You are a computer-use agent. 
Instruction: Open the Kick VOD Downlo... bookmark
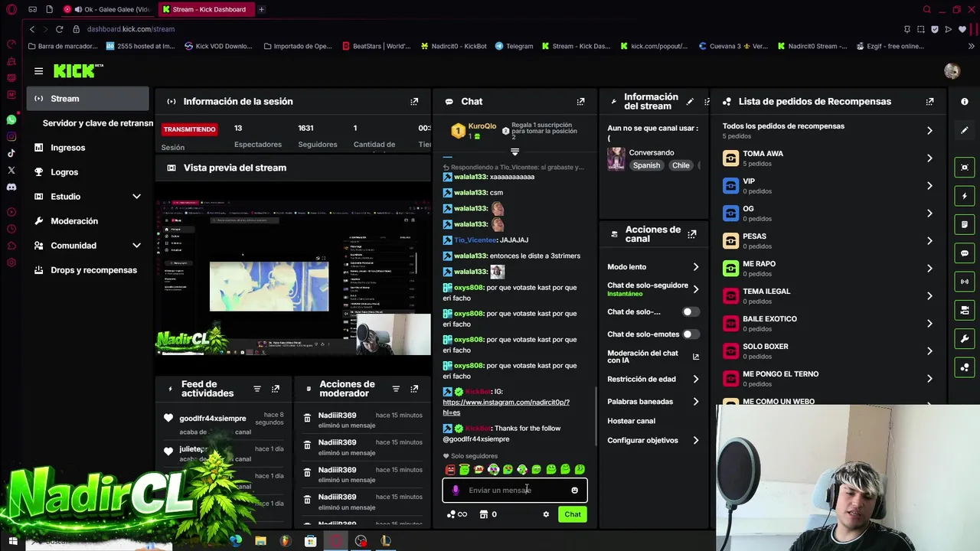click(x=218, y=46)
